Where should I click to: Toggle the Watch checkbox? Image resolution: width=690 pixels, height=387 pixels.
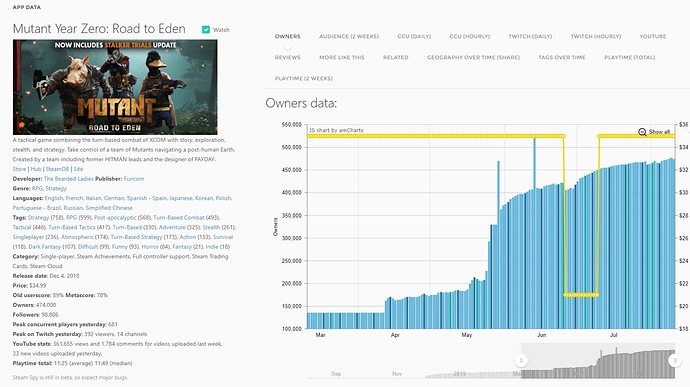click(206, 29)
